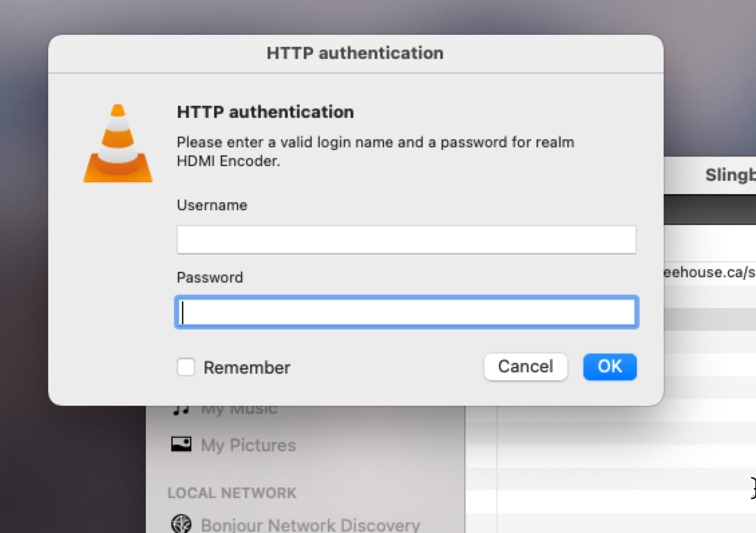This screenshot has height=533, width=756.
Task: Click the HTTP authentication title bar
Action: point(355,53)
